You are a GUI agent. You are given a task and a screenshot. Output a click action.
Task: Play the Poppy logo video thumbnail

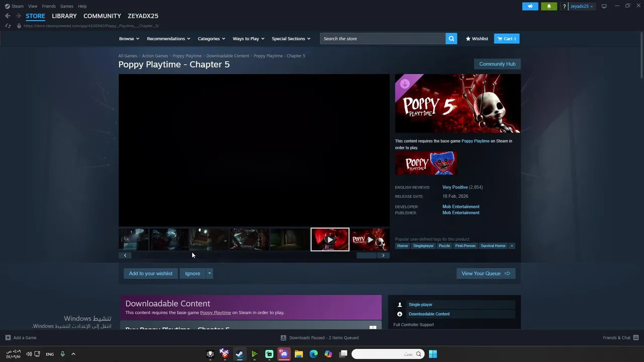370,239
